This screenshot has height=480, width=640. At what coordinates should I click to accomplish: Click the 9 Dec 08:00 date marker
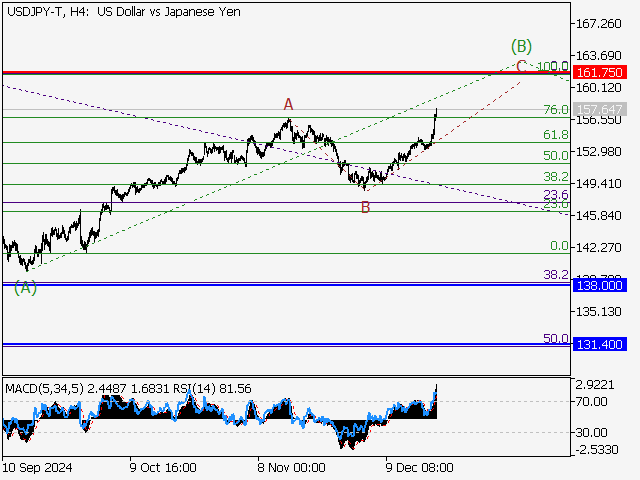(420, 467)
